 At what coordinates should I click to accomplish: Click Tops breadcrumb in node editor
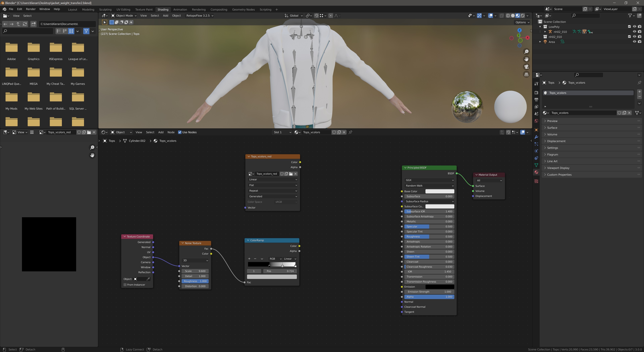coord(112,141)
